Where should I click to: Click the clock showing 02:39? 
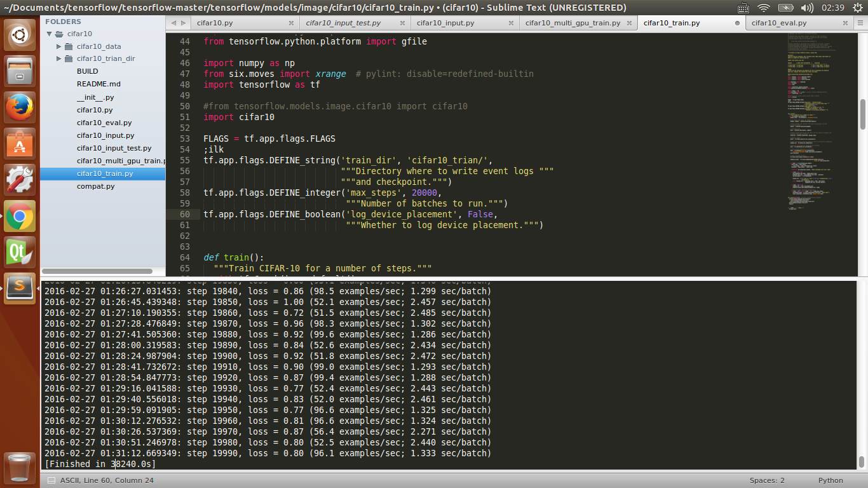[832, 8]
